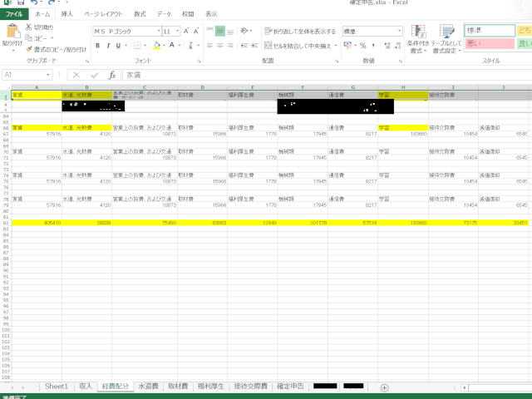Apply font color A button

172,45
